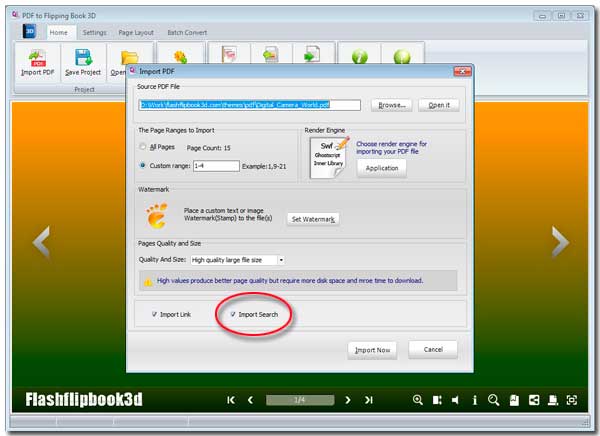This screenshot has height=436, width=600.
Task: Click the 'Choose render engine for' text
Action: coord(391,144)
